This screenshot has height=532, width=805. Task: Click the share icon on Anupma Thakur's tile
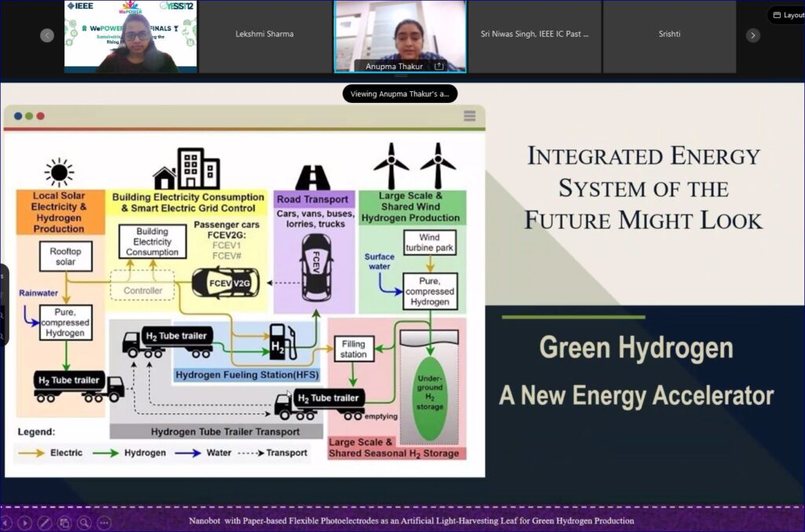tap(439, 66)
